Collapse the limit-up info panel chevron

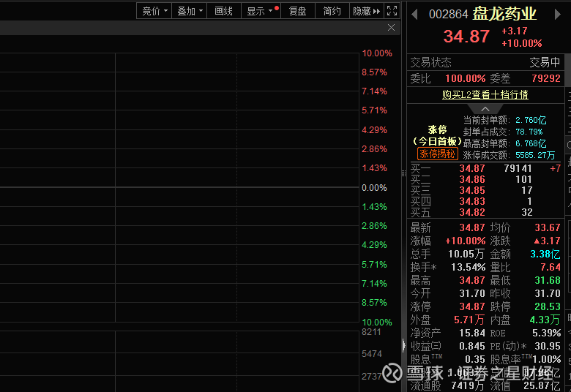pos(485,109)
